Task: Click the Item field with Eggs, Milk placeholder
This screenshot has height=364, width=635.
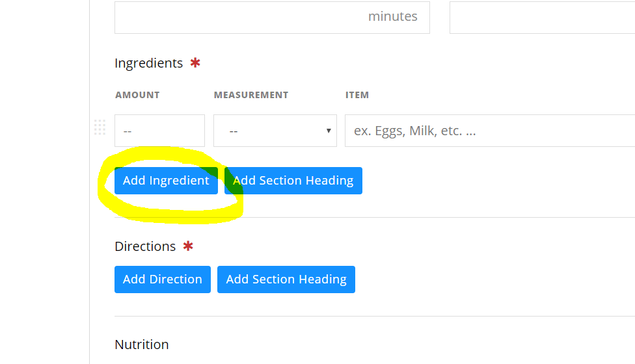Action: (490, 131)
